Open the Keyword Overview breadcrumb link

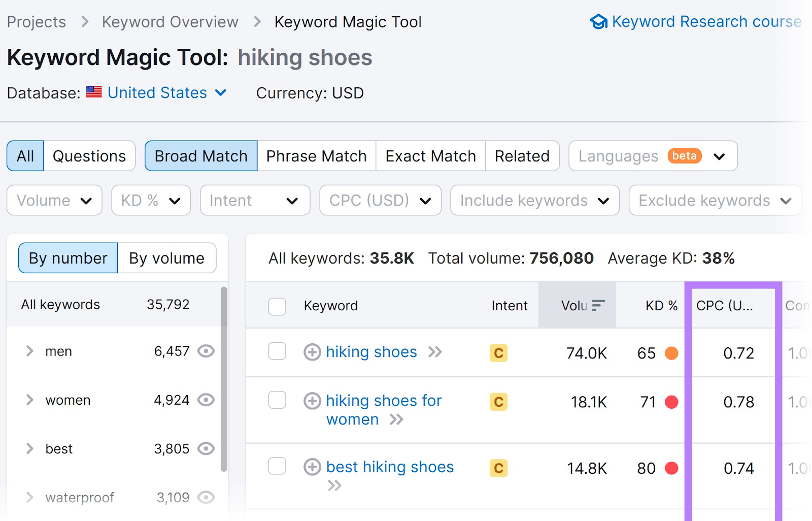click(170, 21)
